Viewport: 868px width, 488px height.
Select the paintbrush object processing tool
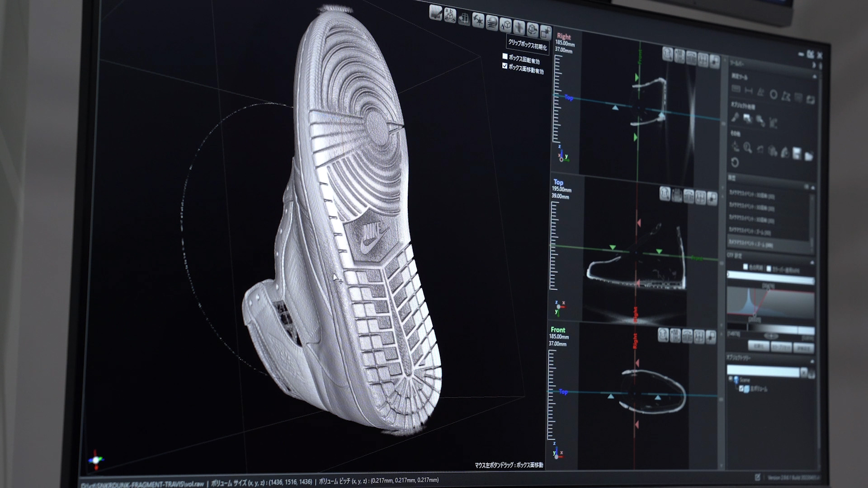736,117
